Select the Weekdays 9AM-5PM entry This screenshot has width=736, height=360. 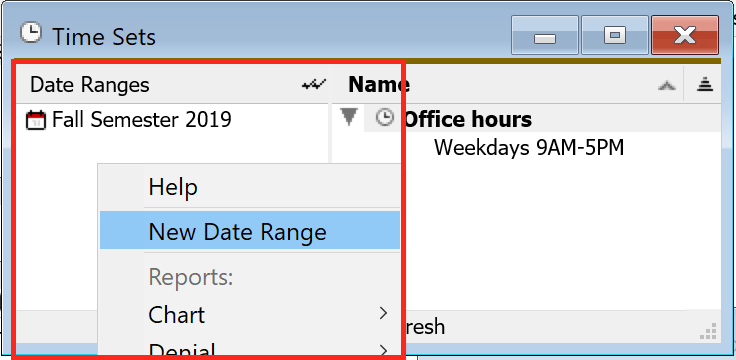point(529,148)
